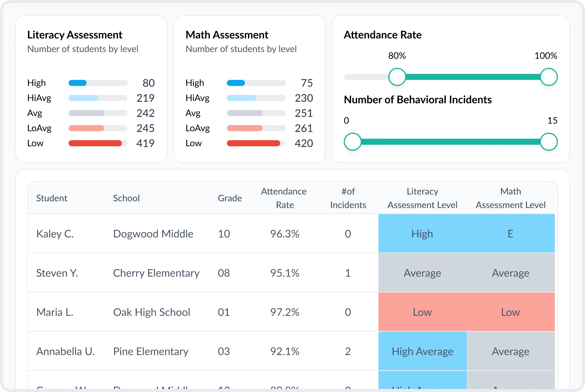This screenshot has width=585, height=392.
Task: Click the Math Assessment card title
Action: pyautogui.click(x=227, y=35)
